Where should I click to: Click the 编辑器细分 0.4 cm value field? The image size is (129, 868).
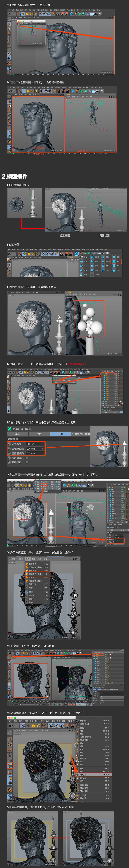coord(35,449)
